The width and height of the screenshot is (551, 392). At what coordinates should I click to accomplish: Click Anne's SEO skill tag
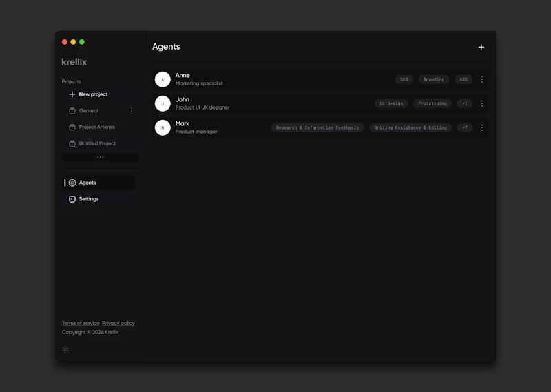404,79
